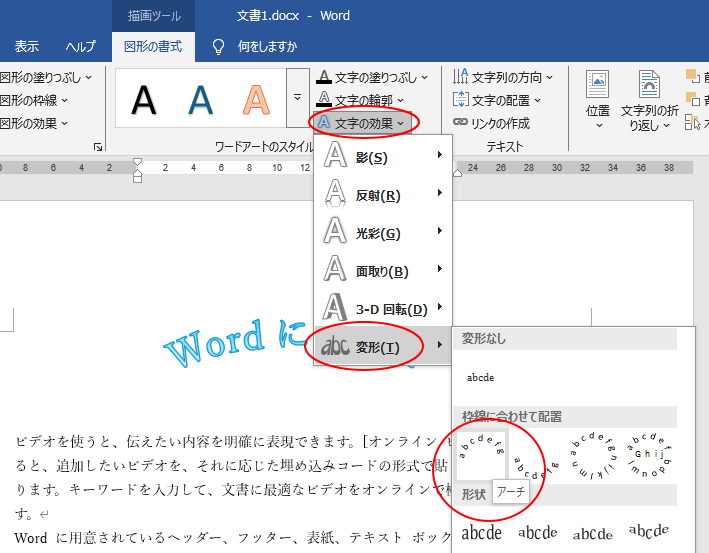
Task: Open the 面取り(B) submenu
Action: click(x=383, y=270)
